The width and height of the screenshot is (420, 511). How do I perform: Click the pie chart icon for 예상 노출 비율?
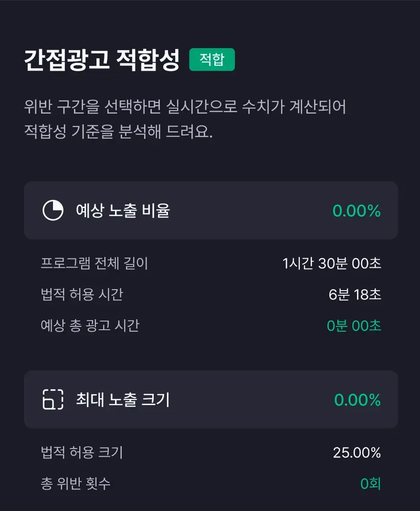click(53, 210)
